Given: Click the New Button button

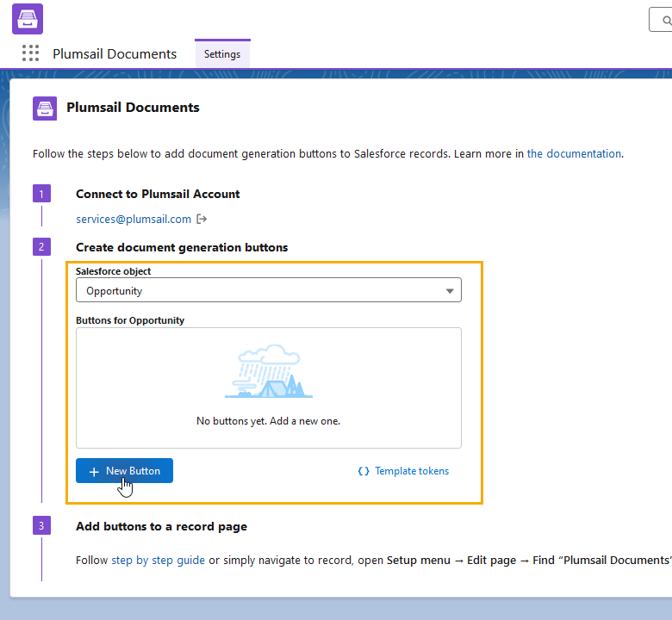Looking at the screenshot, I should coord(124,471).
